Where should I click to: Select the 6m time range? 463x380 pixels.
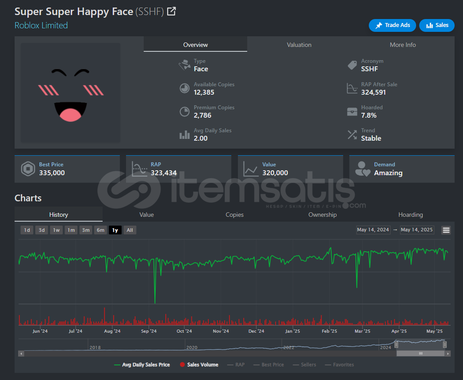(101, 230)
